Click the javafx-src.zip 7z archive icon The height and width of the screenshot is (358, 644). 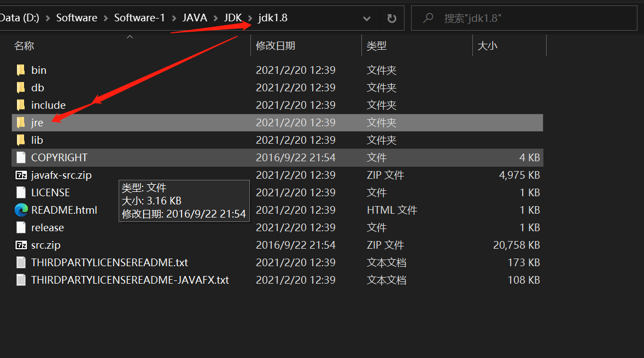21,175
